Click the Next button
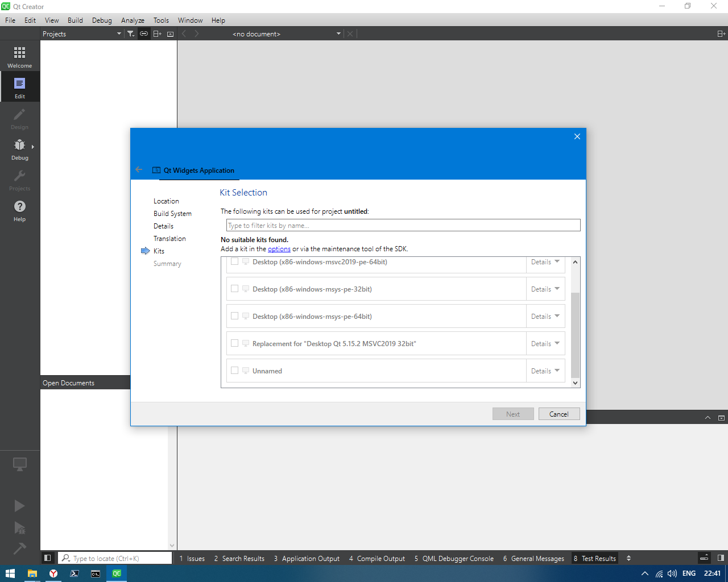 coord(513,414)
